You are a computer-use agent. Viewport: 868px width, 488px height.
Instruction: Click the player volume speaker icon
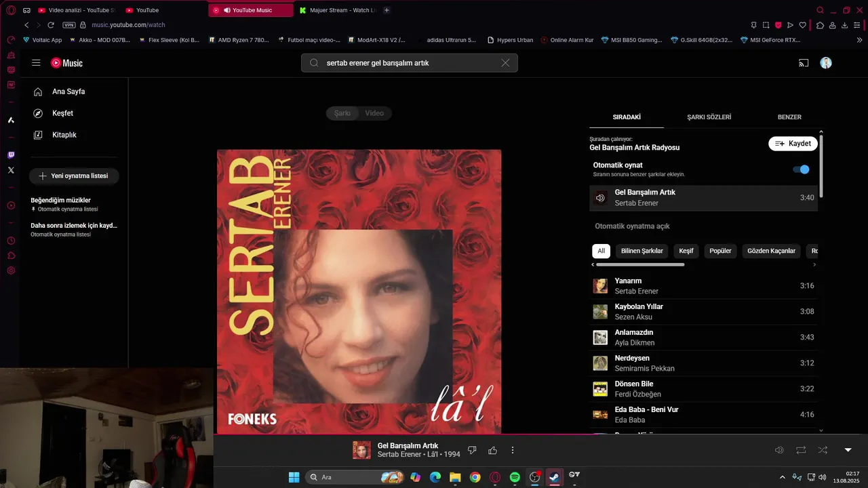coord(780,450)
